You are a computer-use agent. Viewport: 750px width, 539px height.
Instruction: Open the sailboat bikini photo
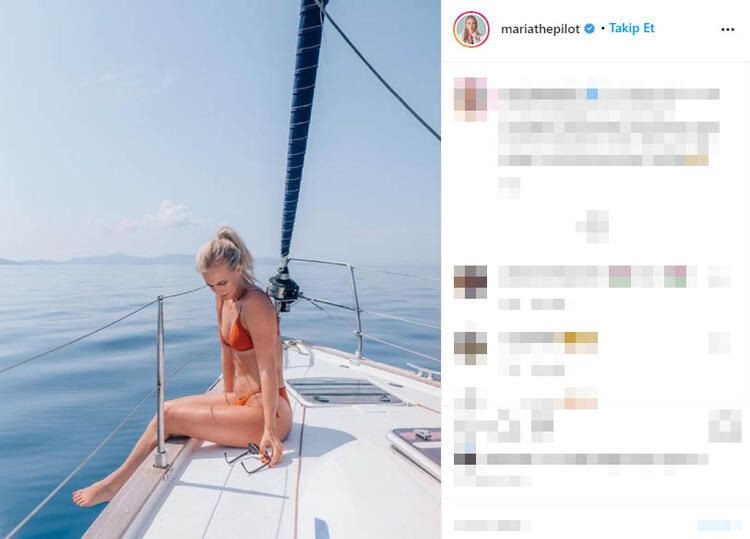[220, 269]
